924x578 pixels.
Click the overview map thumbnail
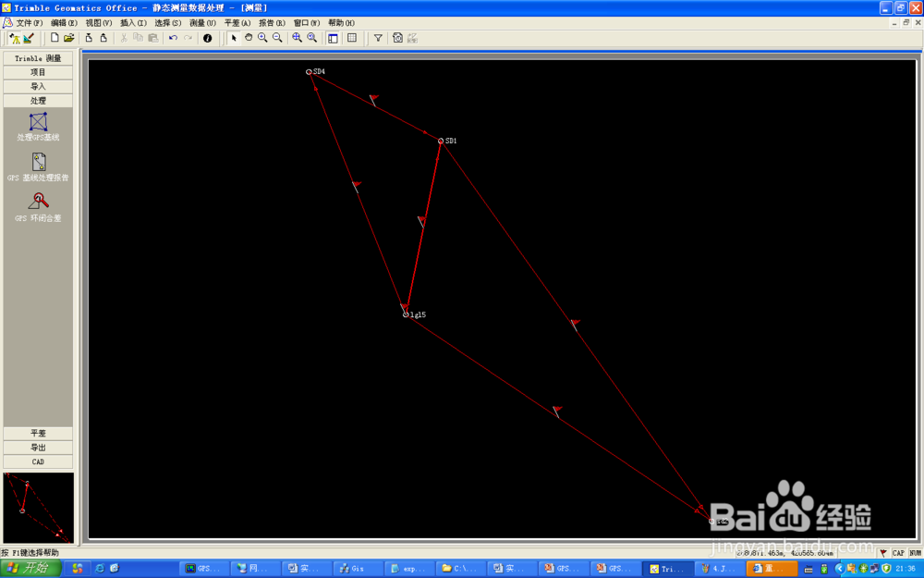38,507
